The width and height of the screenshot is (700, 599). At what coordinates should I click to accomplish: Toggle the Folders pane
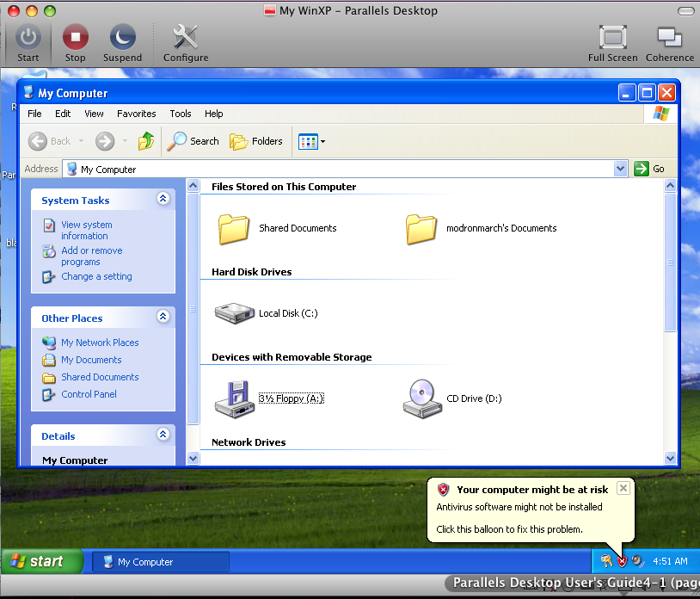pos(256,141)
